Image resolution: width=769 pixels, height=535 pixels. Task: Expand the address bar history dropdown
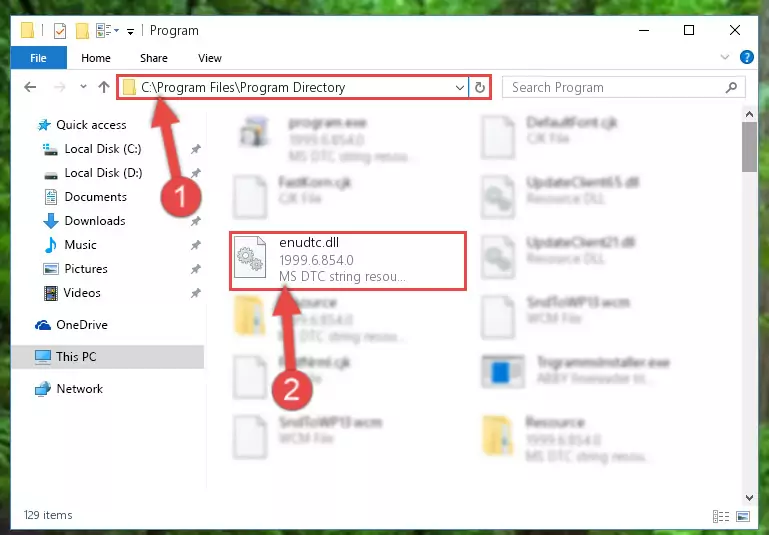[460, 88]
